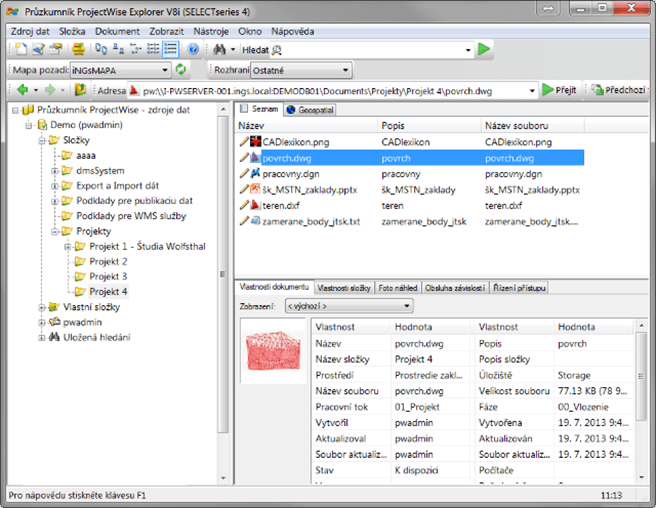Open the Nástroje menu
The width and height of the screenshot is (656, 508).
[211, 32]
